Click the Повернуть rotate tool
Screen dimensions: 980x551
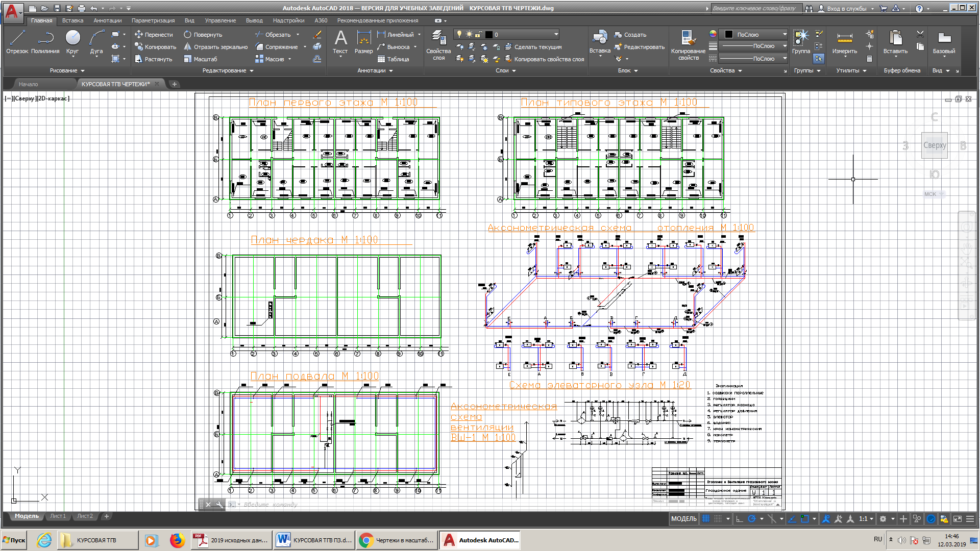[203, 35]
